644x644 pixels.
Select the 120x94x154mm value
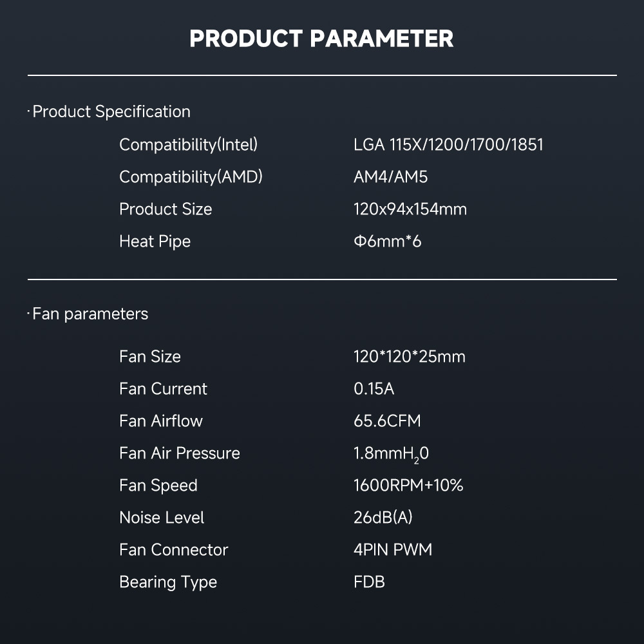click(x=410, y=209)
